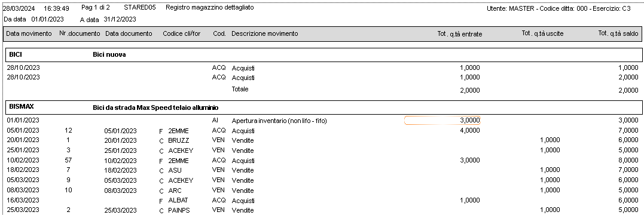Click document number 9 on 05/03/2023 row
Image resolution: width=644 pixels, height=215 pixels.
pyautogui.click(x=69, y=180)
